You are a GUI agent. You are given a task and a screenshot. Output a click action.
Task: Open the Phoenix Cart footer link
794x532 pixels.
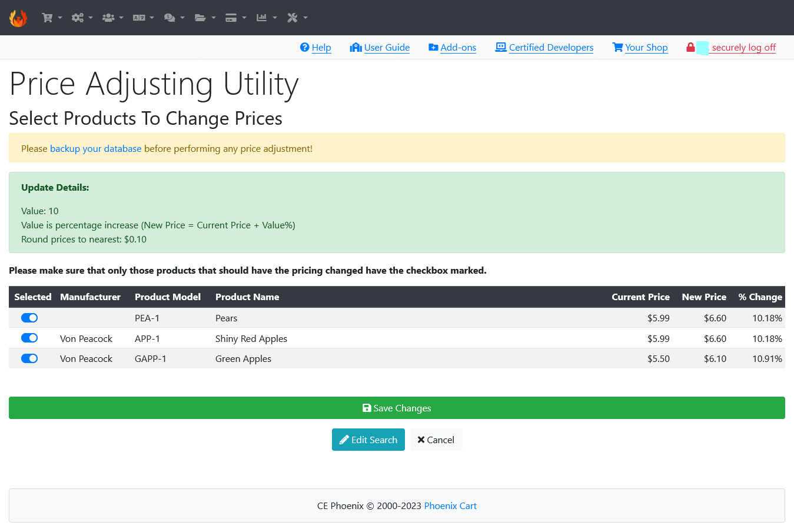click(x=450, y=506)
